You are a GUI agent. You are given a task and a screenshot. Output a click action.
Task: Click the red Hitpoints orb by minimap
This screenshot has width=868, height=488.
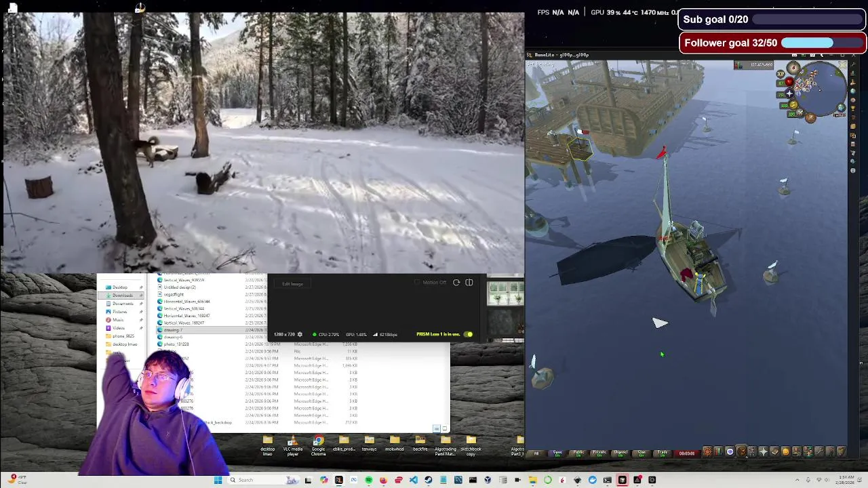pos(789,81)
